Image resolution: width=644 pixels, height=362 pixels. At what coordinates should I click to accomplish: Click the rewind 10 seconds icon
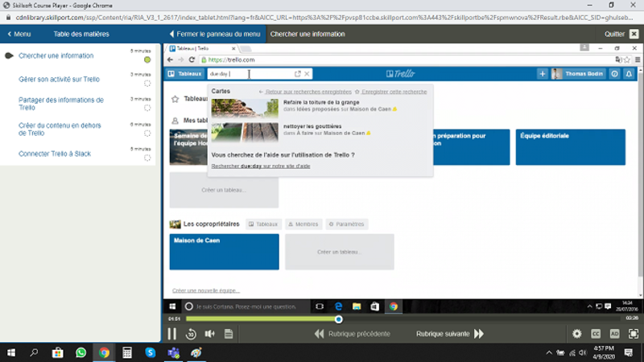pyautogui.click(x=191, y=334)
